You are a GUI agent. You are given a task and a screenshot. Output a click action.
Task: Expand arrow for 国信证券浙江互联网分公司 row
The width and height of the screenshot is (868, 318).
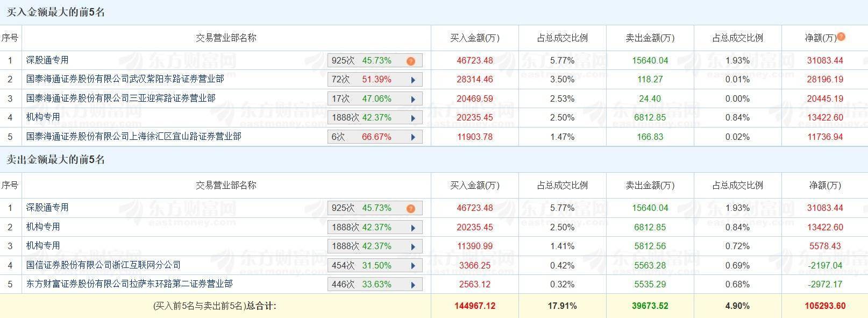click(x=414, y=265)
